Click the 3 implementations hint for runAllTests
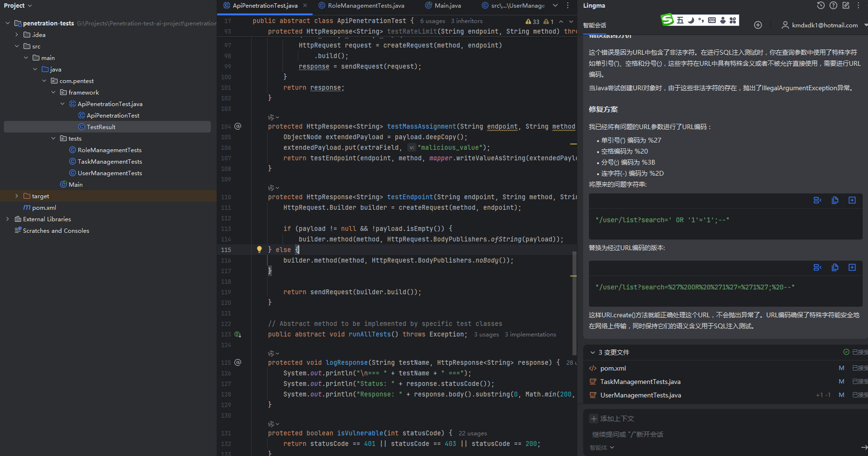The height and width of the screenshot is (456, 868). tap(530, 335)
